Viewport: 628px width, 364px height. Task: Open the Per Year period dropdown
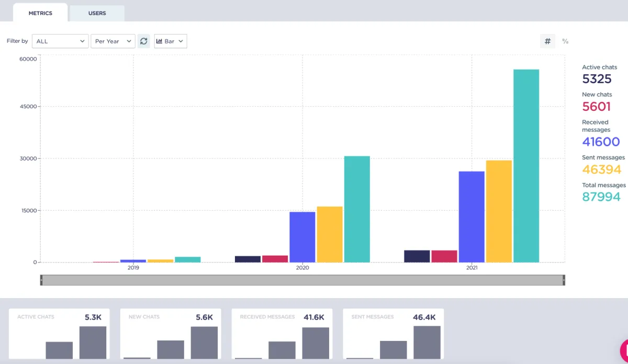pyautogui.click(x=113, y=41)
